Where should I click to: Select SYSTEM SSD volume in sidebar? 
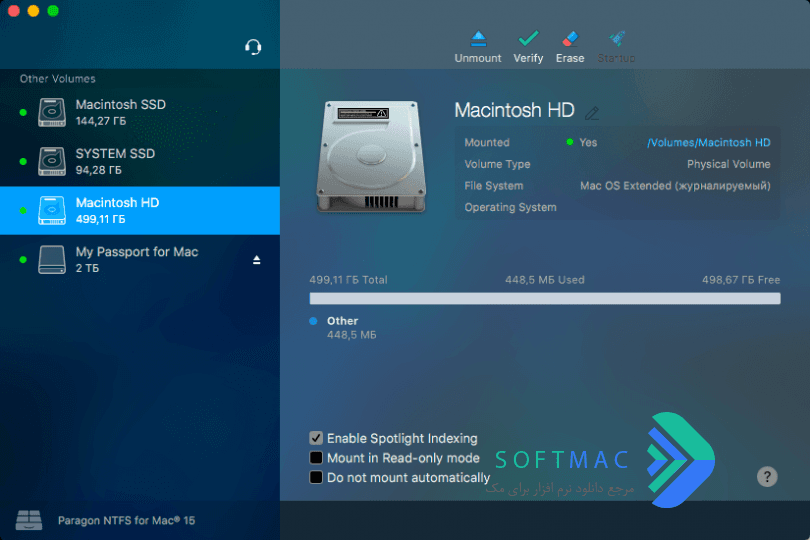point(140,161)
